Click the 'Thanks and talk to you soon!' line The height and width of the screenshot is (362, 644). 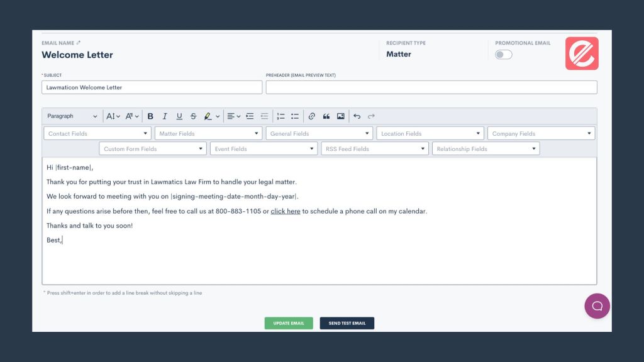89,226
